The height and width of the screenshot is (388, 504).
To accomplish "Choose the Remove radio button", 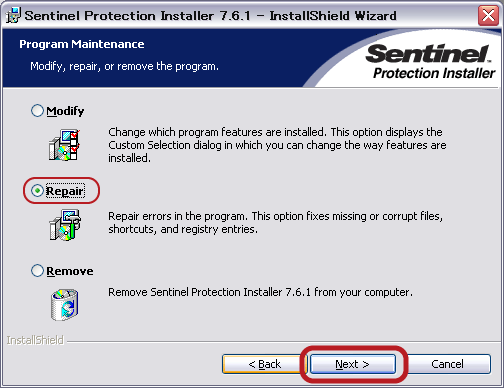I will pyautogui.click(x=37, y=271).
